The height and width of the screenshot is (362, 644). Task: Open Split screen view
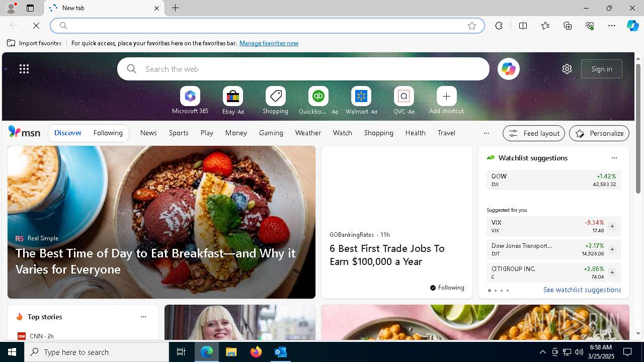523,26
